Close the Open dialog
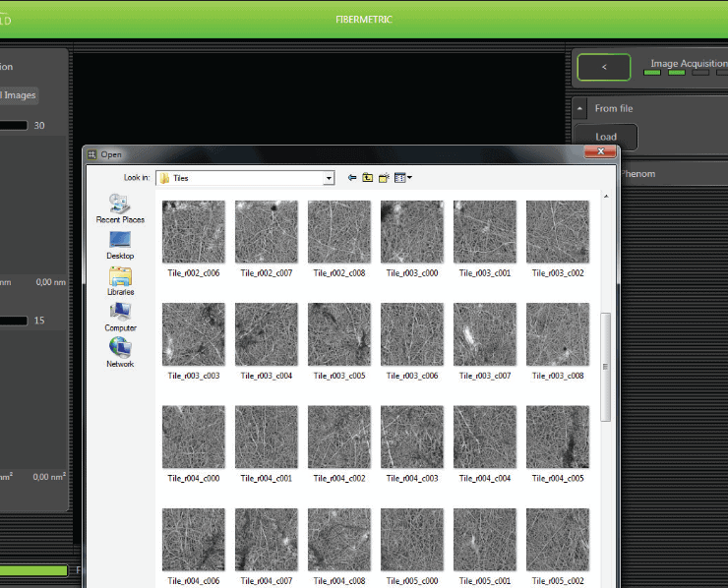 pyautogui.click(x=600, y=151)
